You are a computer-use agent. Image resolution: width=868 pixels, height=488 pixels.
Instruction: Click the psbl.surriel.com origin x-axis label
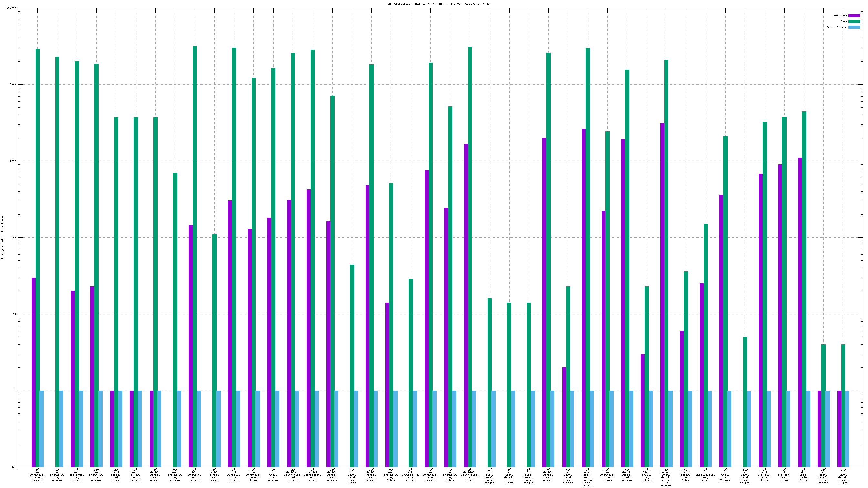[x=234, y=474]
